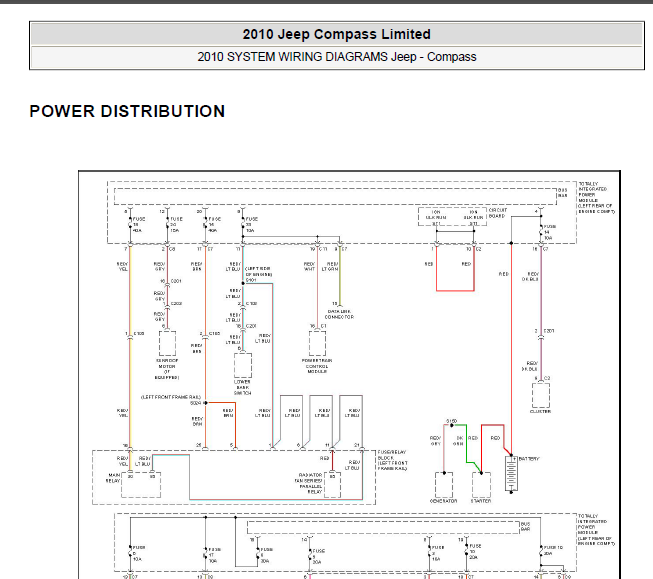
Task: Click the green DK GRN wire to the starter
Action: point(466,444)
